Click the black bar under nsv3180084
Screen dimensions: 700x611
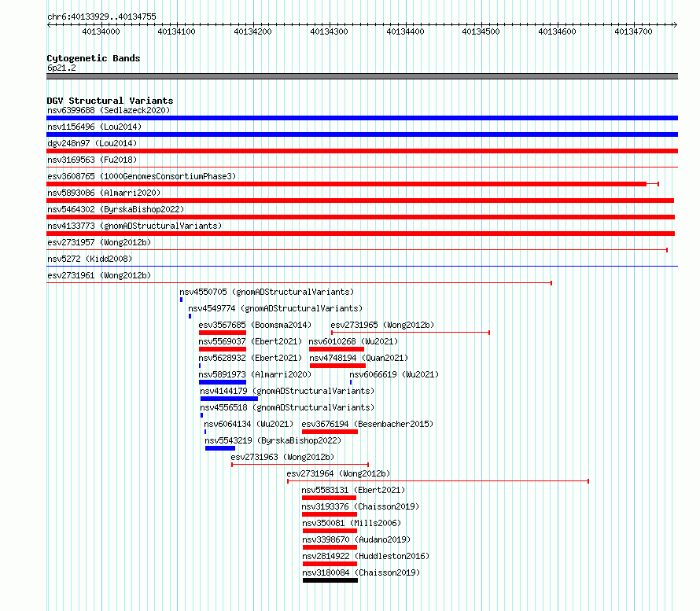(x=330, y=580)
